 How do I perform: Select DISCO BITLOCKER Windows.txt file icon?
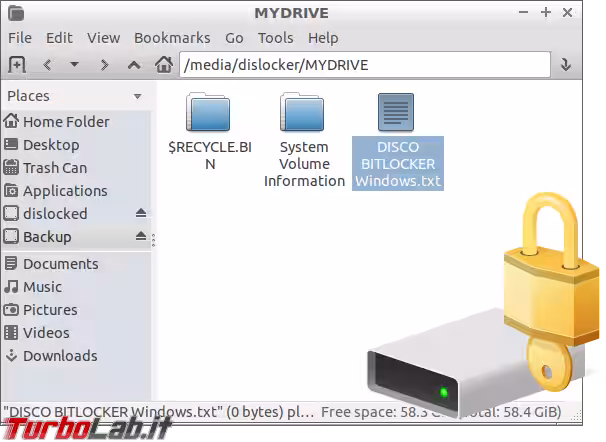point(396,112)
